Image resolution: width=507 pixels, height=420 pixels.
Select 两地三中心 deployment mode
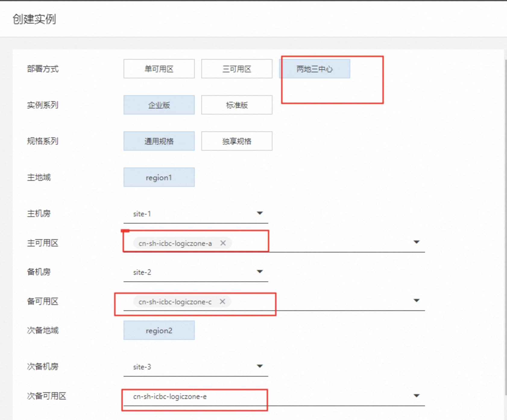pyautogui.click(x=314, y=69)
